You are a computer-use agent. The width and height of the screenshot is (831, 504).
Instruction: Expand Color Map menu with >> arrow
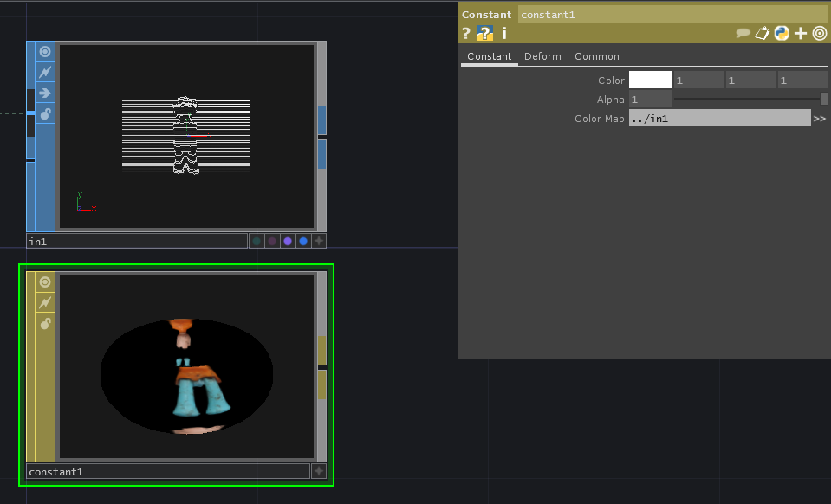[820, 119]
